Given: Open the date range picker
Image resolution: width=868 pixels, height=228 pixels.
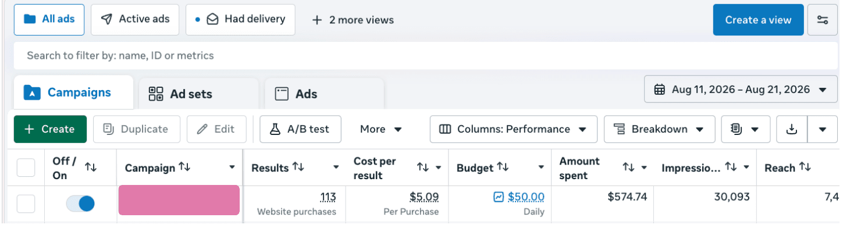Looking at the screenshot, I should (x=741, y=90).
